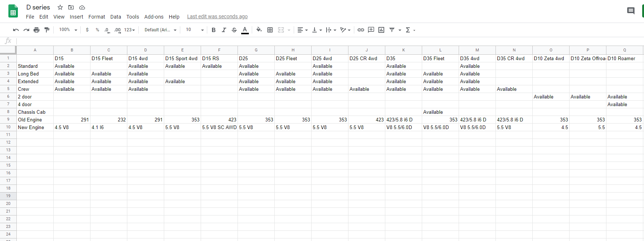Open the Functions sigma menu
Image resolution: width=644 pixels, height=241 pixels.
click(x=410, y=30)
